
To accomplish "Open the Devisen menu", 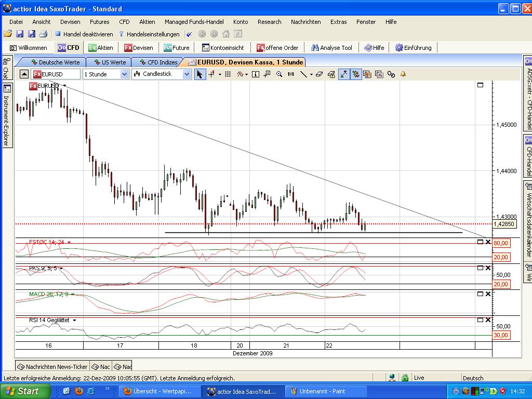I will (70, 22).
